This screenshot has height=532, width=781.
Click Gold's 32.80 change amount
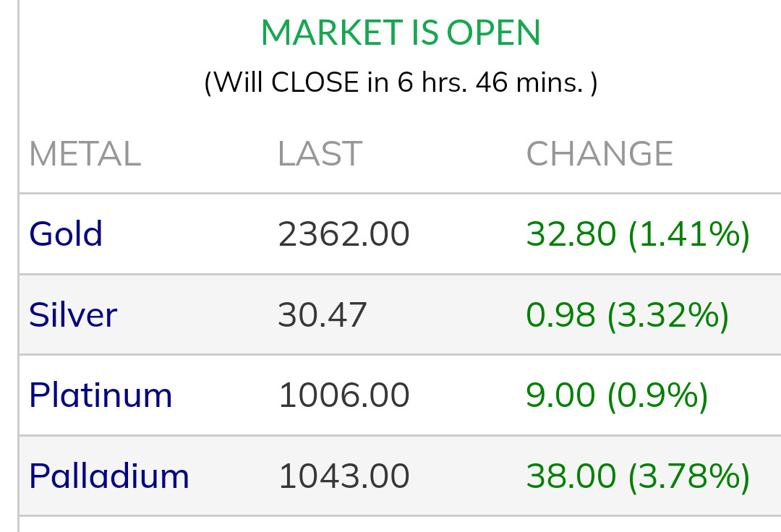point(571,234)
